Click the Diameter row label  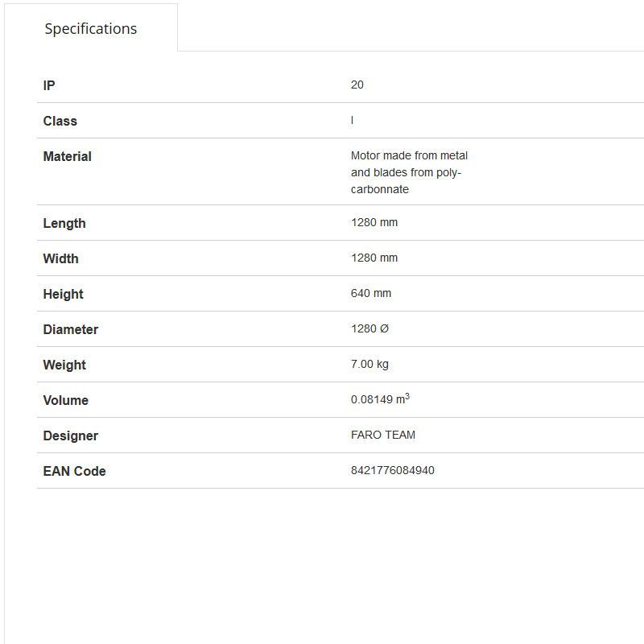(x=71, y=329)
